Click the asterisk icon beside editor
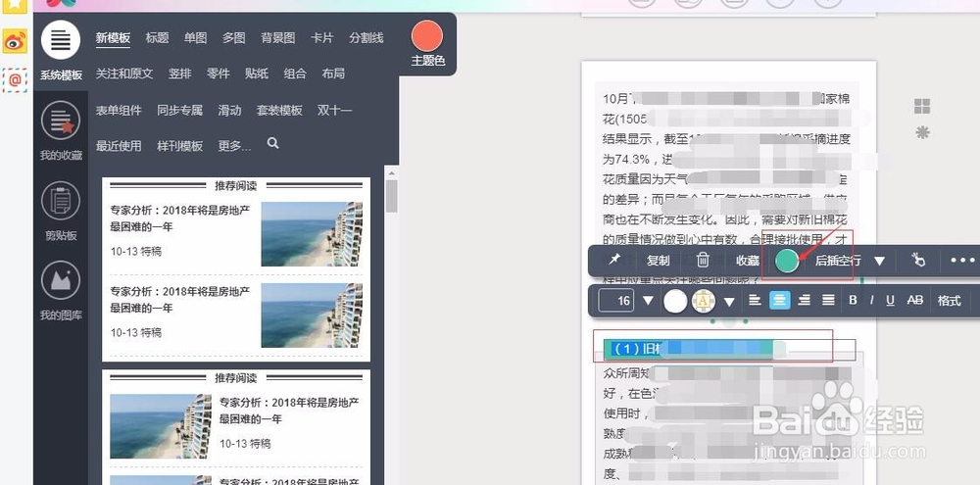The image size is (980, 485). click(x=922, y=132)
